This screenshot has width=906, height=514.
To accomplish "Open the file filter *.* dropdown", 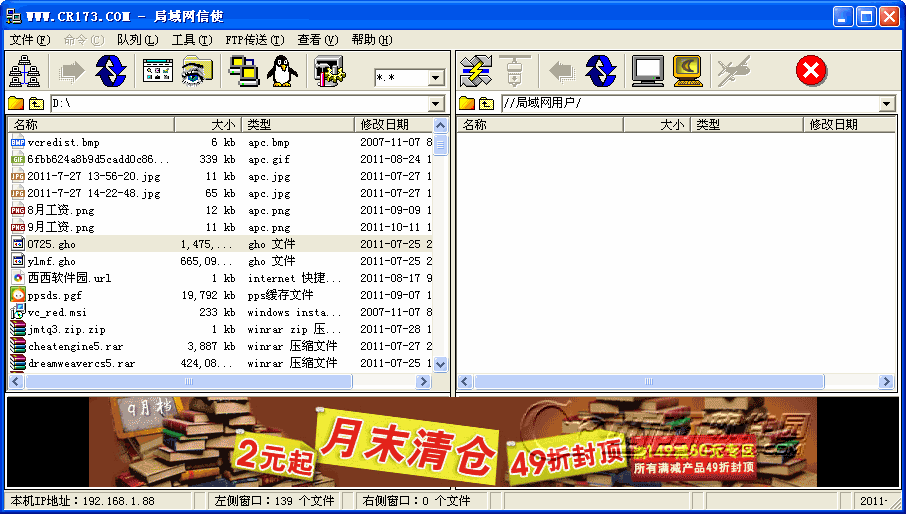I will coord(436,77).
